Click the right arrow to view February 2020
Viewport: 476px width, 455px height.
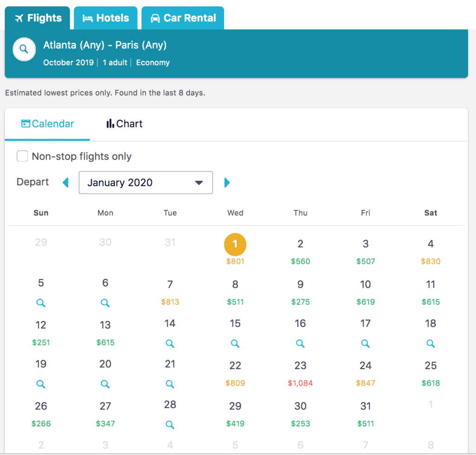point(227,182)
